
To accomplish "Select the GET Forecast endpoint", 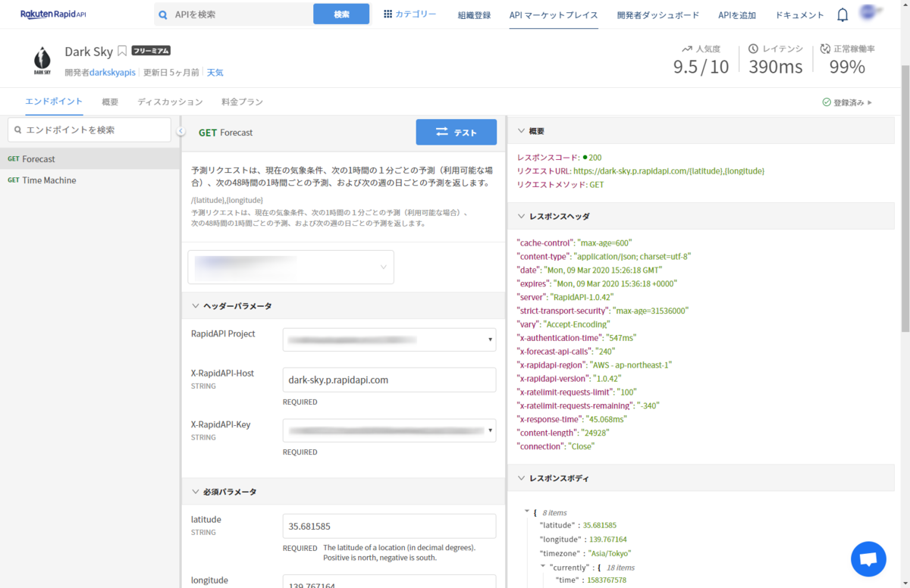I will tap(90, 159).
